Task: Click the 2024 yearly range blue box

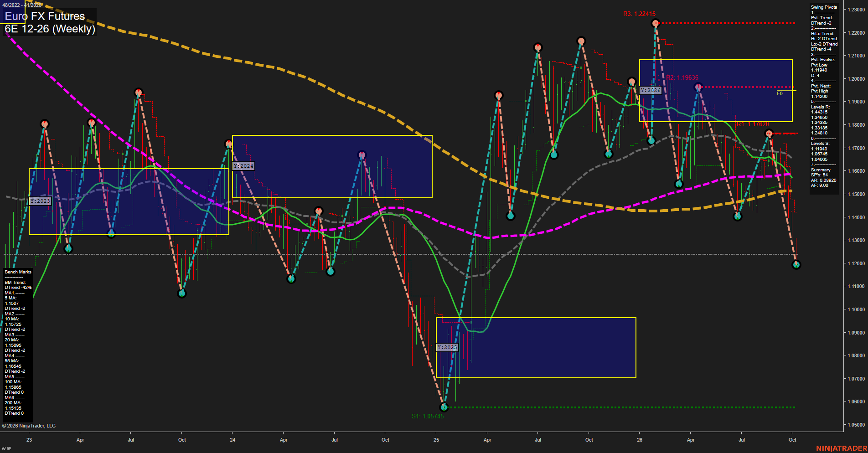Action: pyautogui.click(x=332, y=166)
